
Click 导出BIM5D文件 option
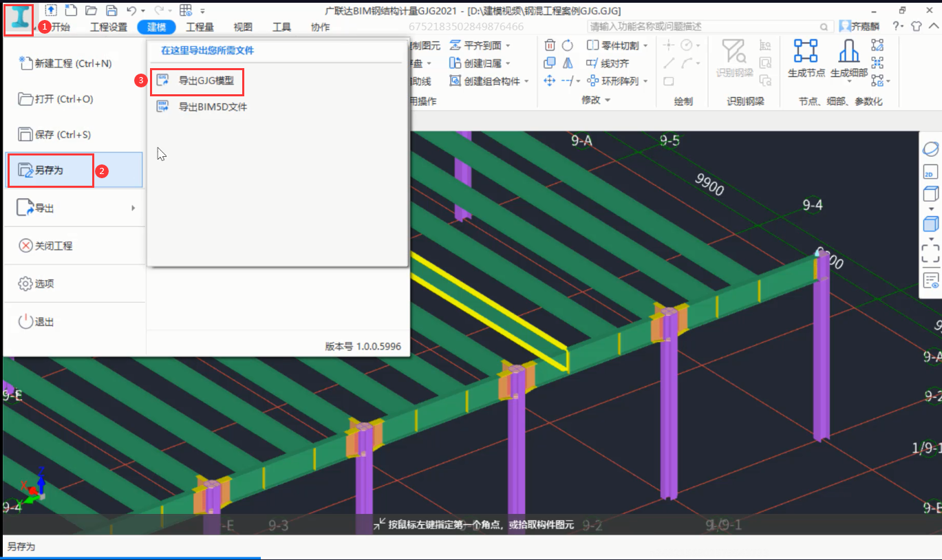(202, 107)
